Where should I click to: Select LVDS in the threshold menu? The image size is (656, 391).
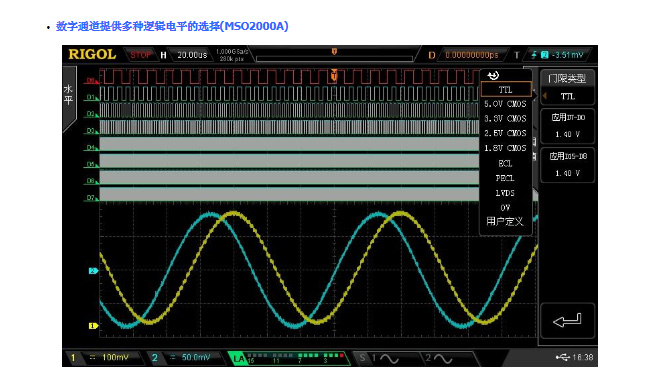pos(505,193)
